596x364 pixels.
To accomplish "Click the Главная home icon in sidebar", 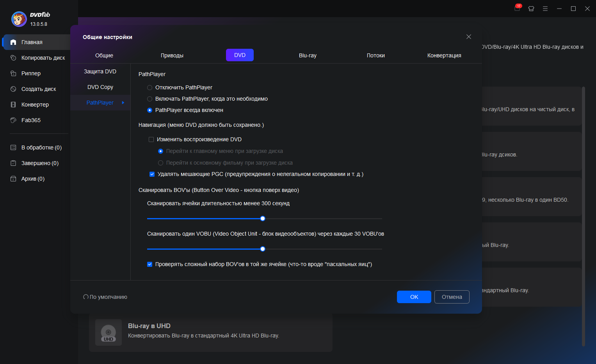I will [x=13, y=42].
